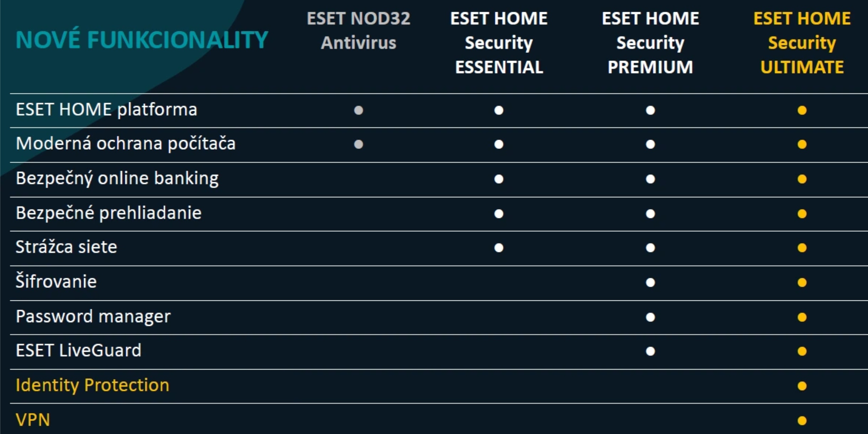Select the ESET LiveGuard row label

(x=79, y=350)
